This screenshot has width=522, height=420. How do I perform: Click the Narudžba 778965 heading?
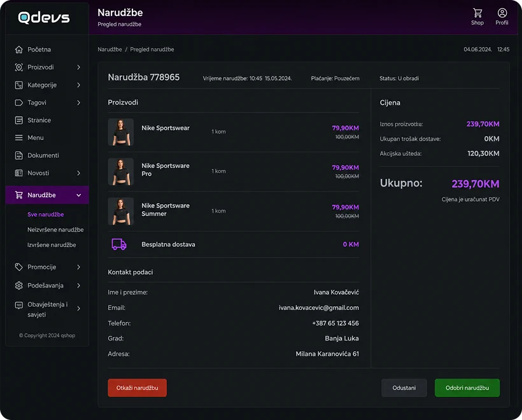(x=144, y=77)
